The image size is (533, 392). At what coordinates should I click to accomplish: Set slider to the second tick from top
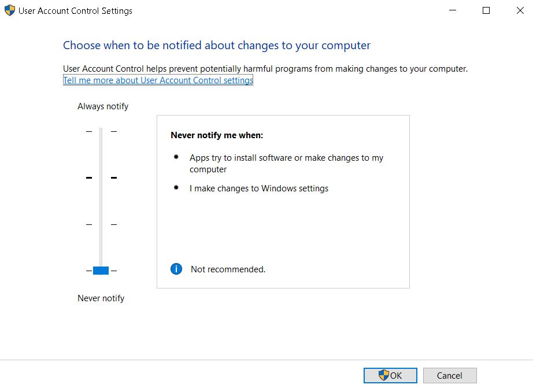(x=101, y=177)
